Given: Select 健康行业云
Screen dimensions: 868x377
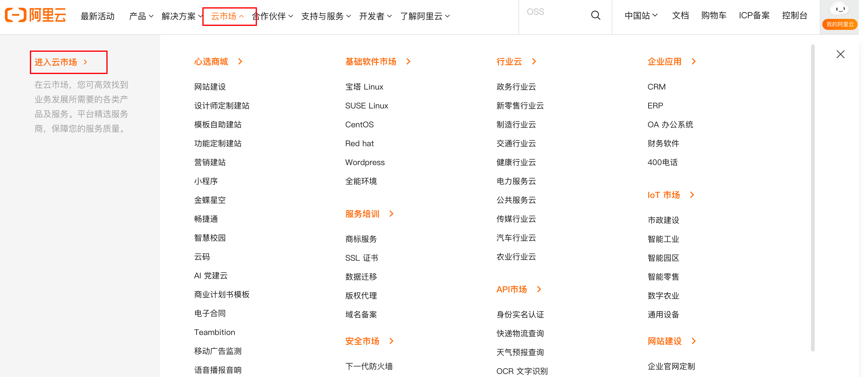Looking at the screenshot, I should [516, 162].
